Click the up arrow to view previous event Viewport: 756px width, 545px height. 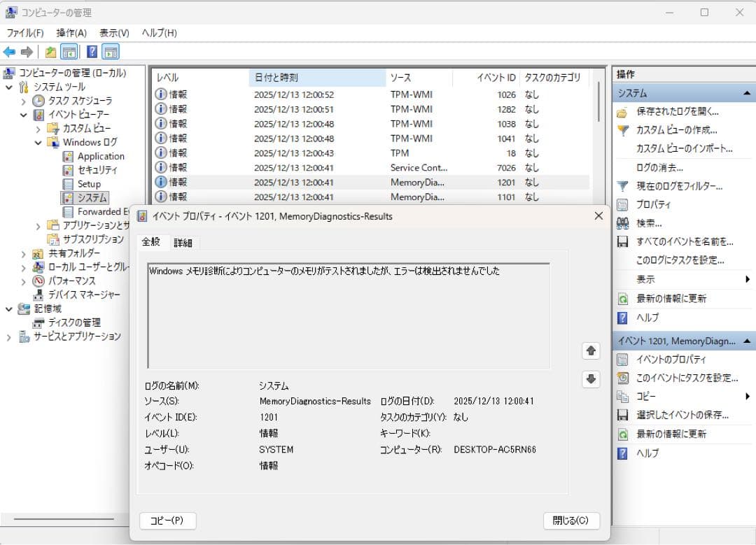(591, 351)
